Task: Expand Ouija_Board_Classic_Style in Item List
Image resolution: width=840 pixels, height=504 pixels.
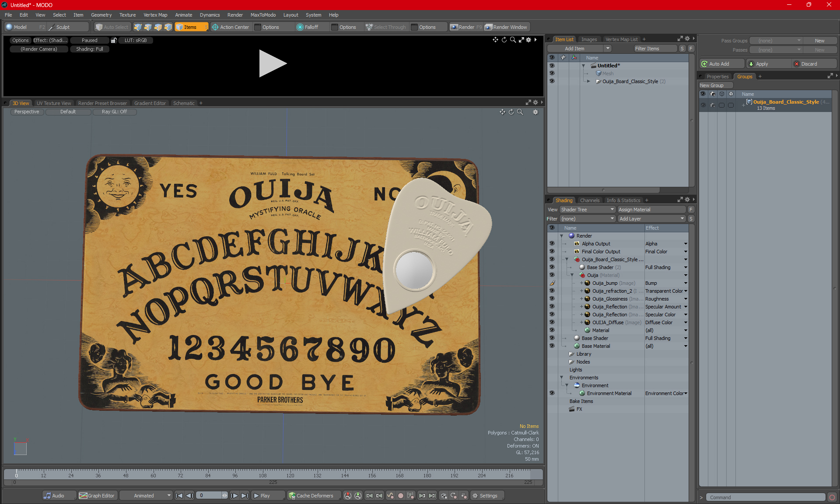Action: coord(588,81)
